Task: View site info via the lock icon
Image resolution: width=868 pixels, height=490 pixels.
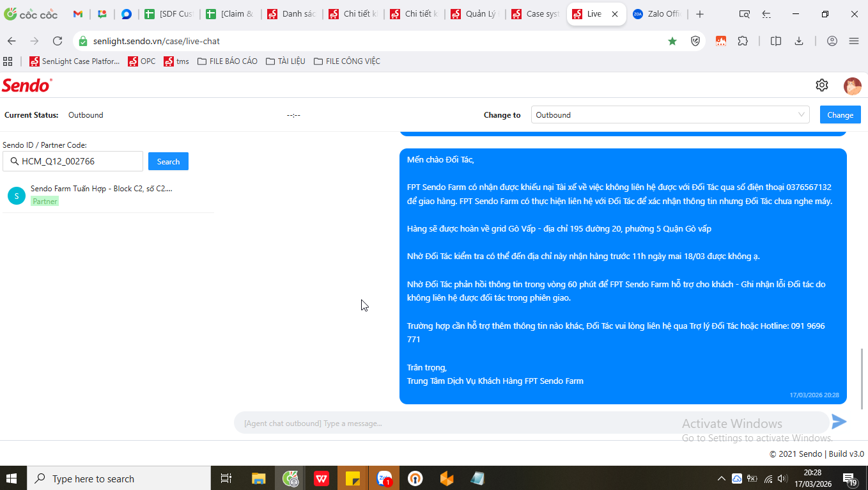Action: (x=82, y=41)
